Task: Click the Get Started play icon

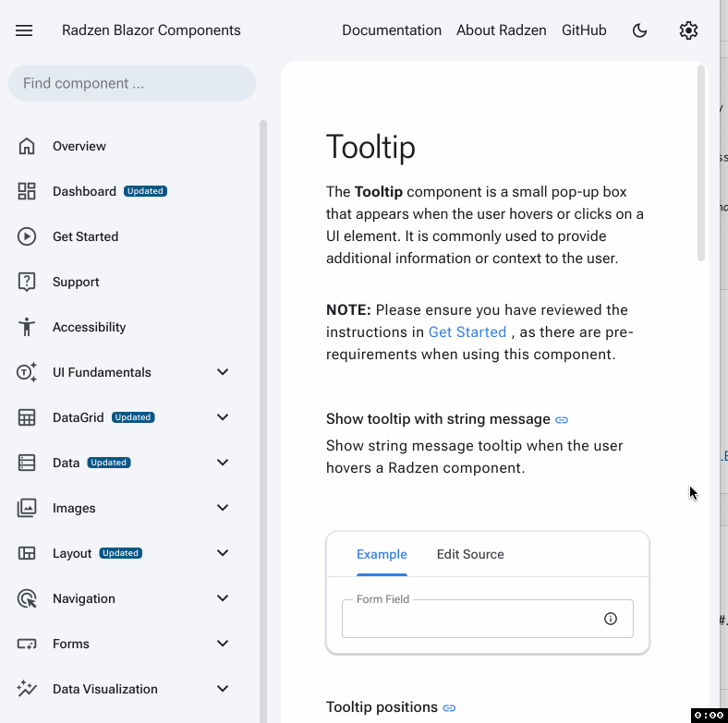Action: pos(27,236)
